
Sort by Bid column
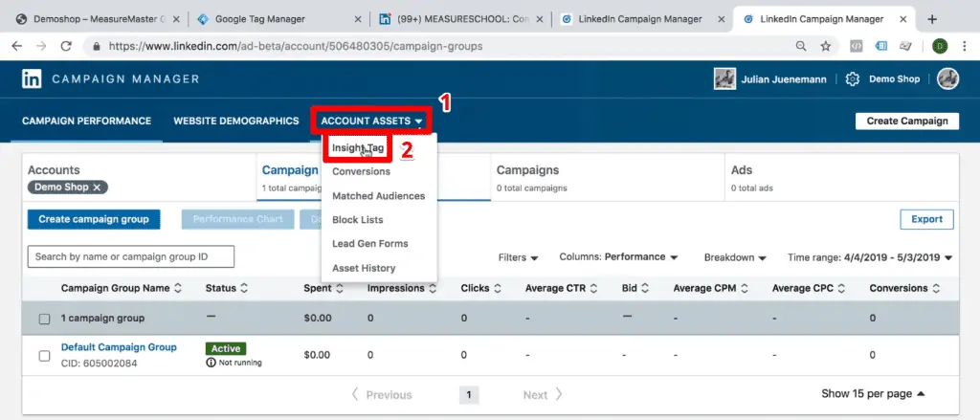tap(645, 289)
